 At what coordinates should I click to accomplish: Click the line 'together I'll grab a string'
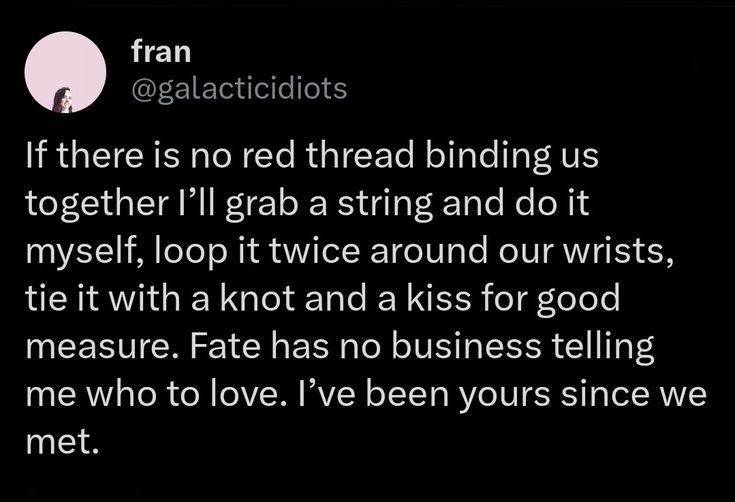point(308,204)
